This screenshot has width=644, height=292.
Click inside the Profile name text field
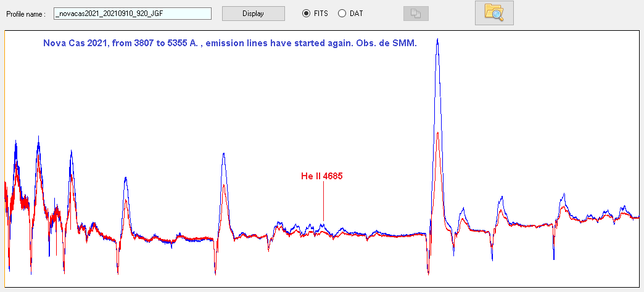[x=133, y=14]
